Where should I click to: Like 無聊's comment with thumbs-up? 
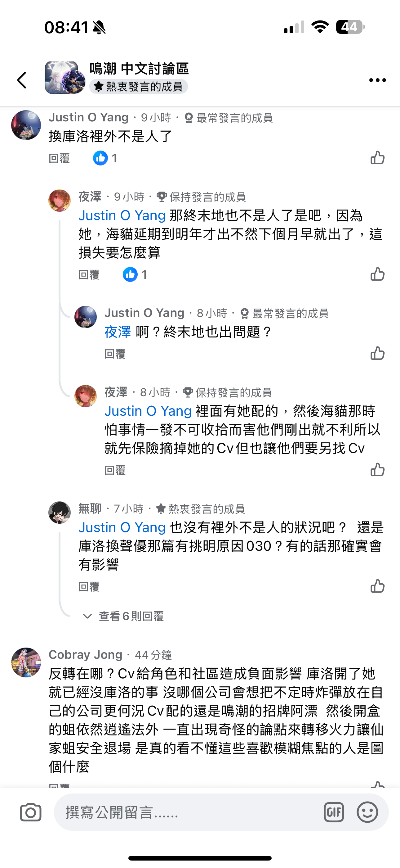click(x=377, y=586)
